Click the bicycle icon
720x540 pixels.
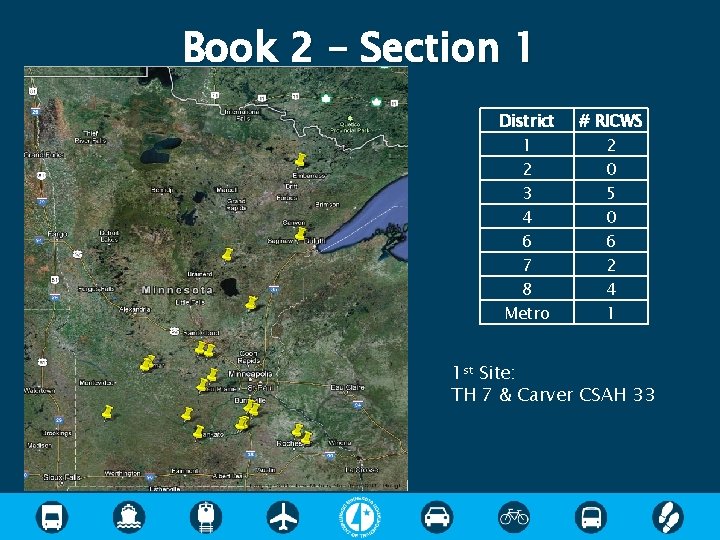[x=514, y=518]
